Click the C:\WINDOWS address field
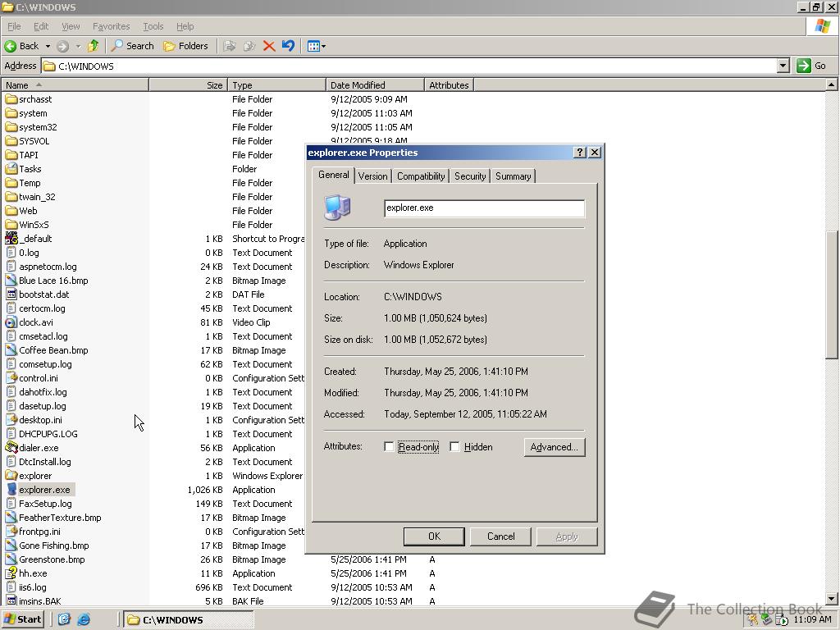840x630 pixels. point(410,66)
